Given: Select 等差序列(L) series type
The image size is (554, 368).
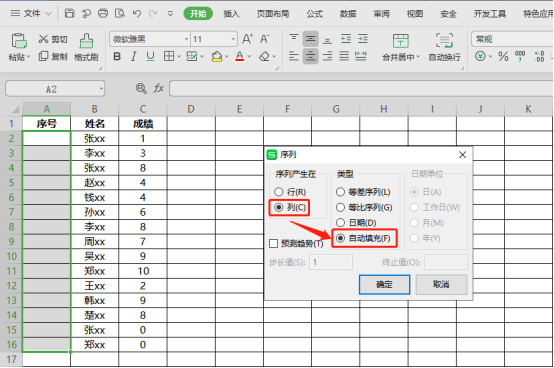Looking at the screenshot, I should [340, 192].
